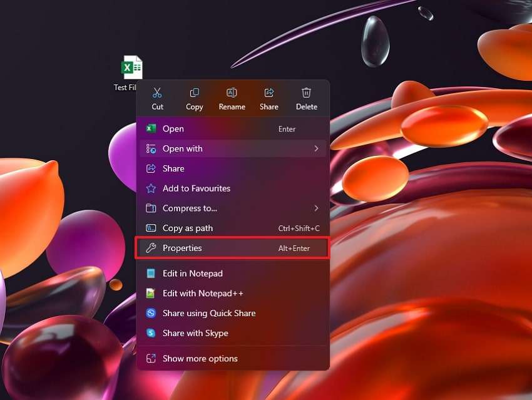Click the Copy as path icon
Viewport: 532px width, 400px height.
[x=151, y=228]
